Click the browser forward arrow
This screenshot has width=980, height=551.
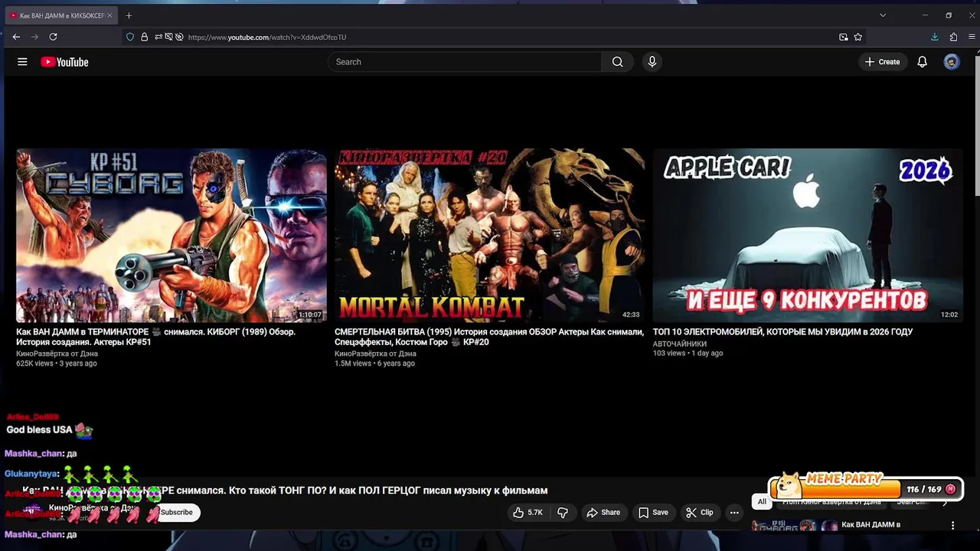coord(34,37)
